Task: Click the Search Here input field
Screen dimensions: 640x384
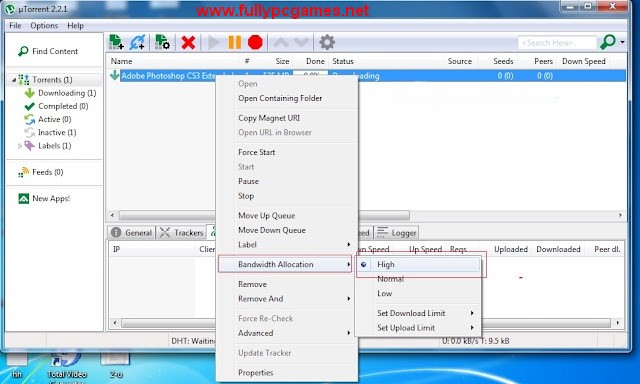Action: point(557,42)
